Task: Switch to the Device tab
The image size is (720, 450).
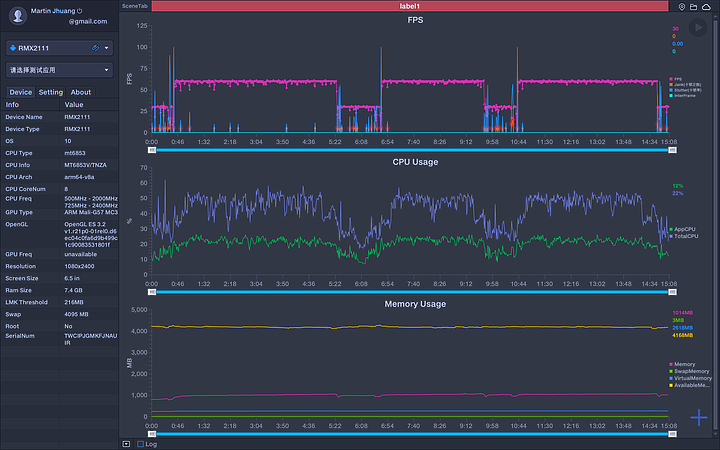Action: point(21,92)
